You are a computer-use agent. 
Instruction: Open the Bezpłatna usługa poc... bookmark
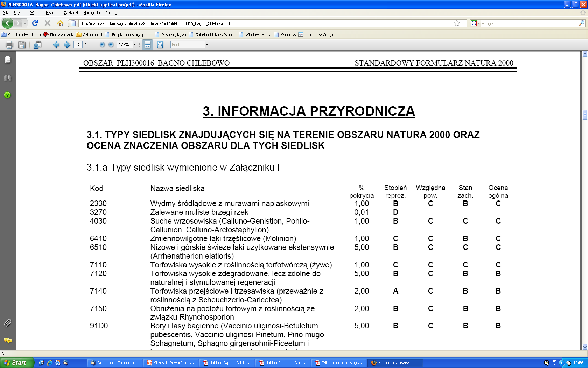[x=128, y=35]
